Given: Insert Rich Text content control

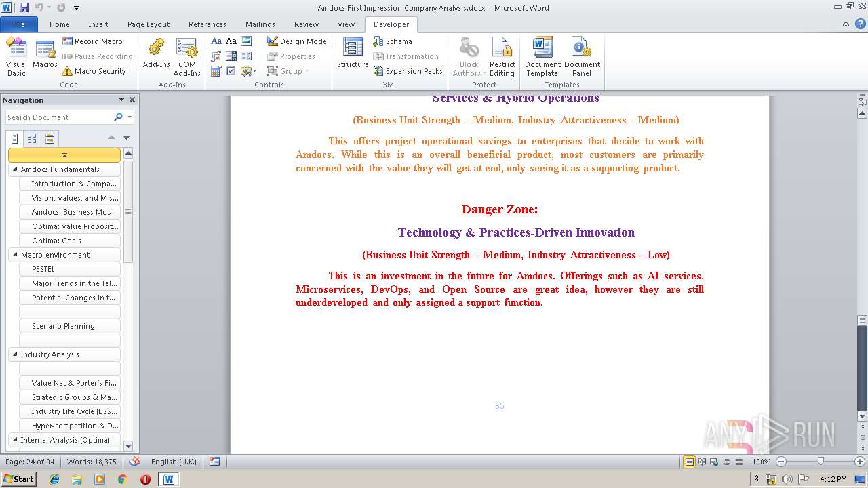Looking at the screenshot, I should click(216, 41).
